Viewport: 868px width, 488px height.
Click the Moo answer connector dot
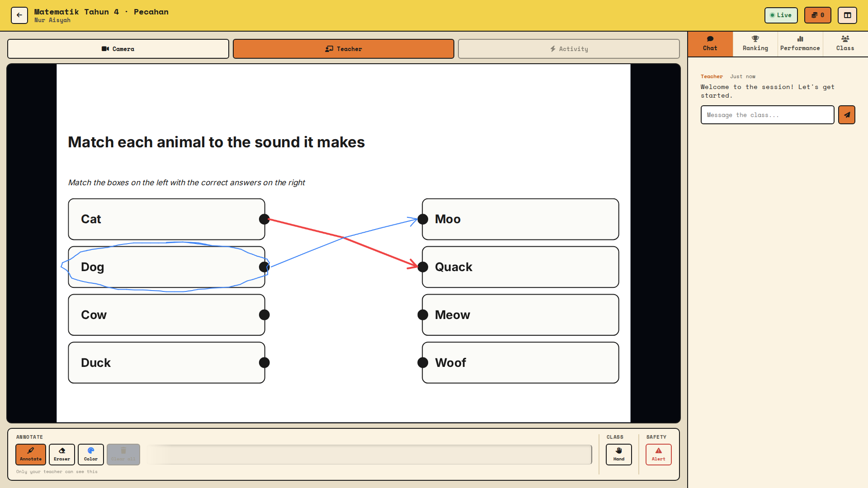pyautogui.click(x=423, y=219)
